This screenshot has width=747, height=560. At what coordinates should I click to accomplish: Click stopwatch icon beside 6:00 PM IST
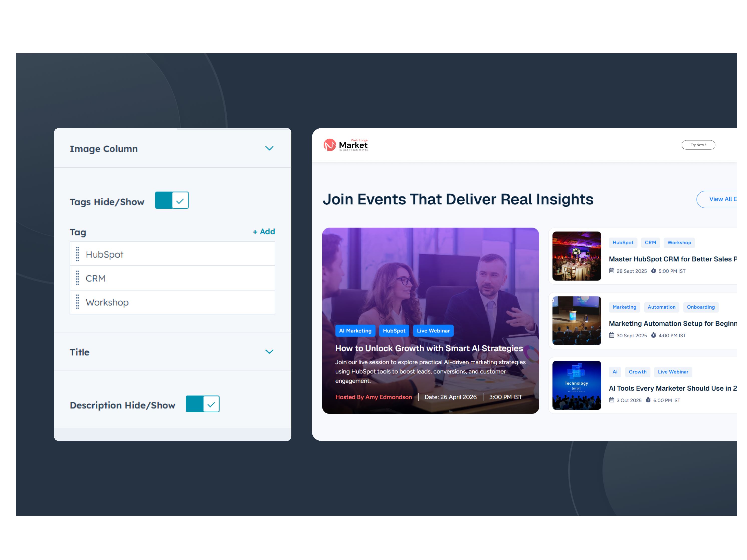648,400
